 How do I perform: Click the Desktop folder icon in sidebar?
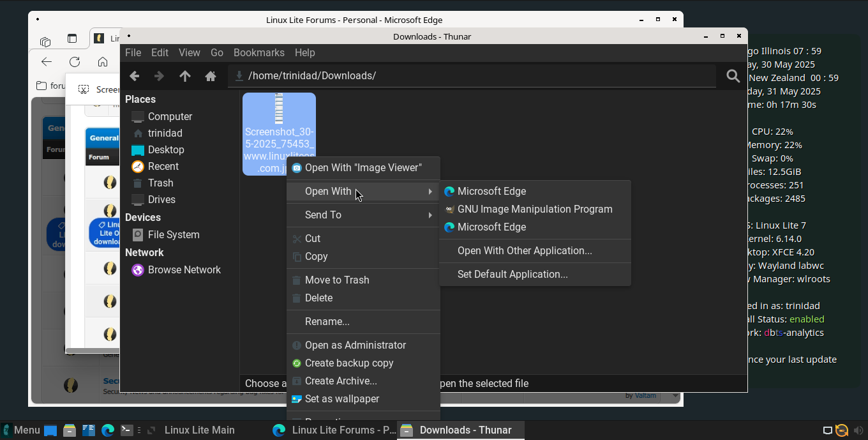(x=138, y=150)
